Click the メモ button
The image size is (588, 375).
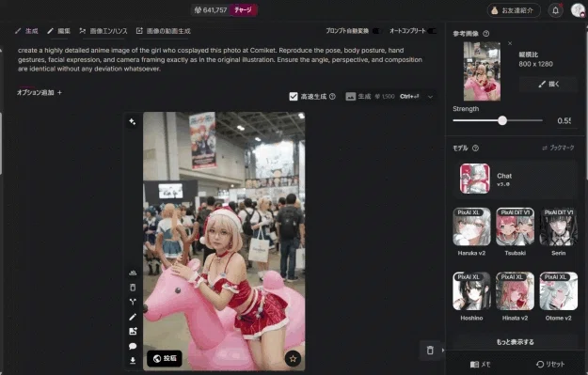pos(481,364)
